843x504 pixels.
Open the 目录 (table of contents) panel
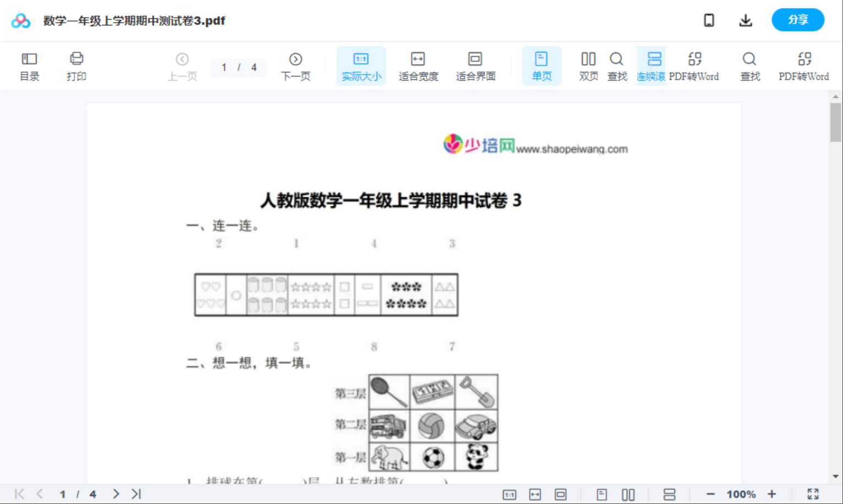(29, 65)
